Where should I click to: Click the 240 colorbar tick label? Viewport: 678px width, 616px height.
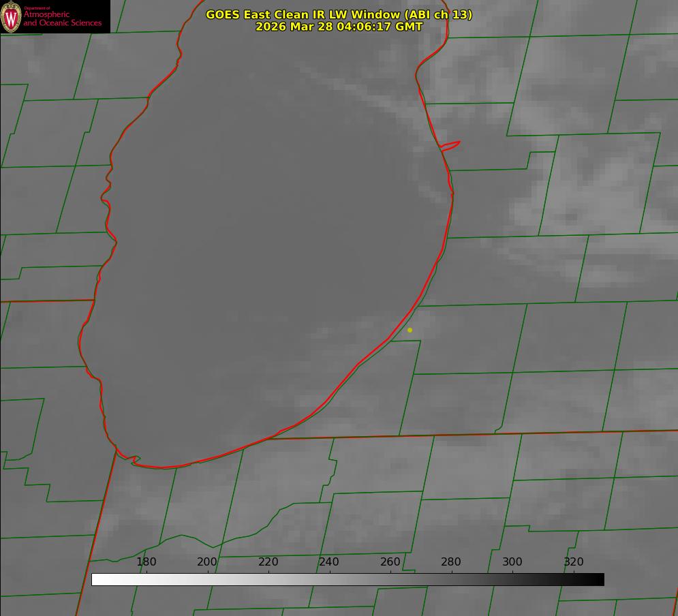click(329, 562)
